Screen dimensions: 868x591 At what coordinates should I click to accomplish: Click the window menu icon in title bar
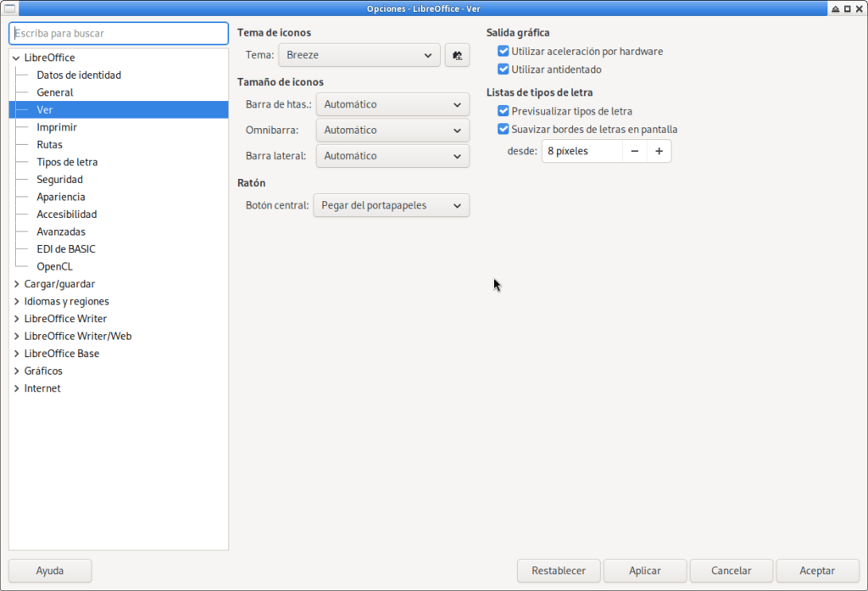pyautogui.click(x=9, y=8)
